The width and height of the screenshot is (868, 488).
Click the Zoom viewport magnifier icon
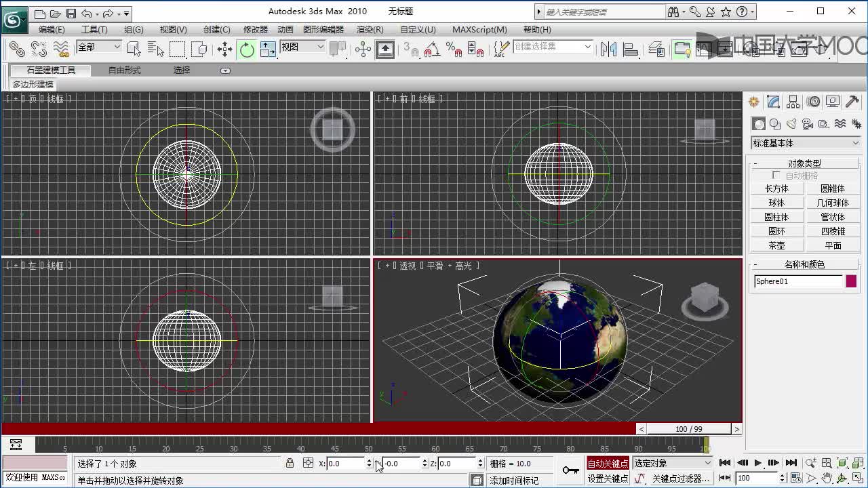tap(811, 464)
